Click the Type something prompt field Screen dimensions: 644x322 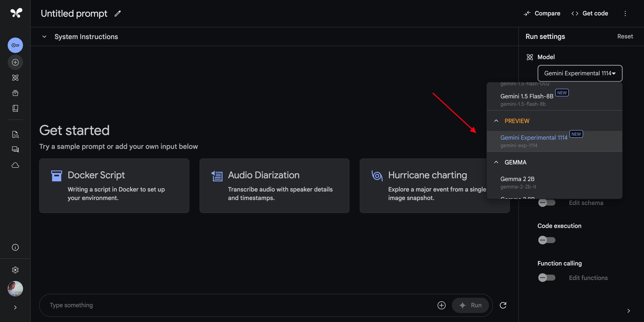coord(238,305)
